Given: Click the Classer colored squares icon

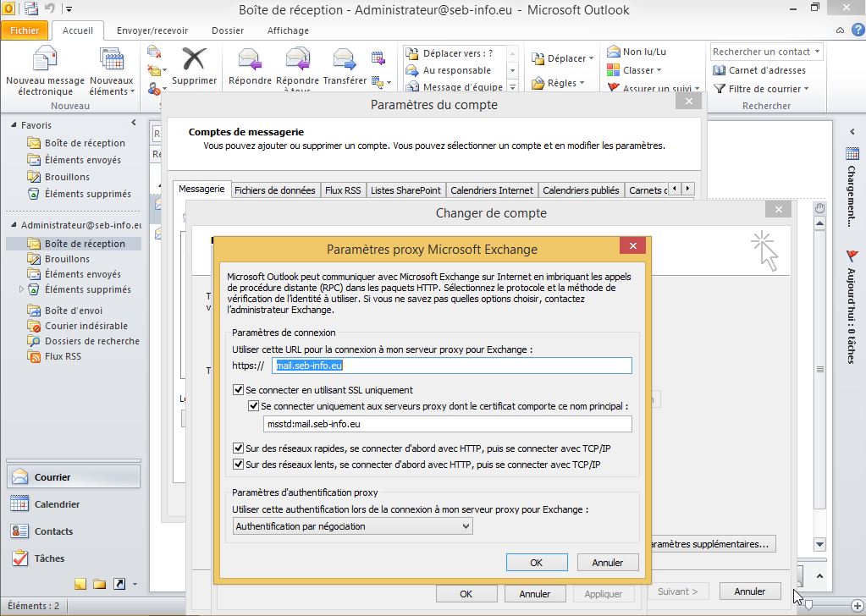Looking at the screenshot, I should 614,70.
